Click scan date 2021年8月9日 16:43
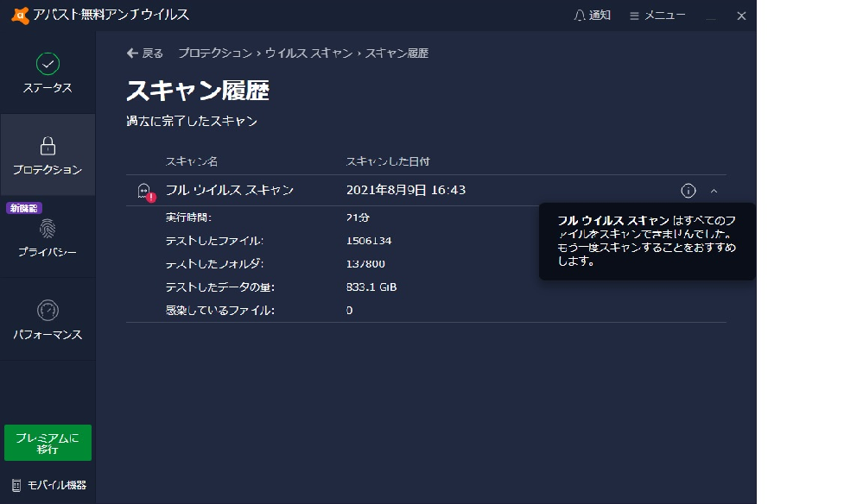This screenshot has height=504, width=863. pyautogui.click(x=406, y=190)
